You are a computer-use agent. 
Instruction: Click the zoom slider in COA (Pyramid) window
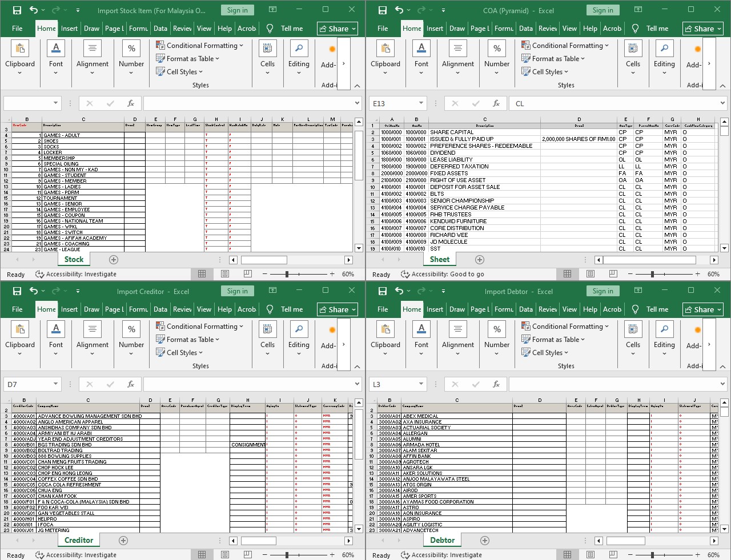pyautogui.click(x=652, y=274)
